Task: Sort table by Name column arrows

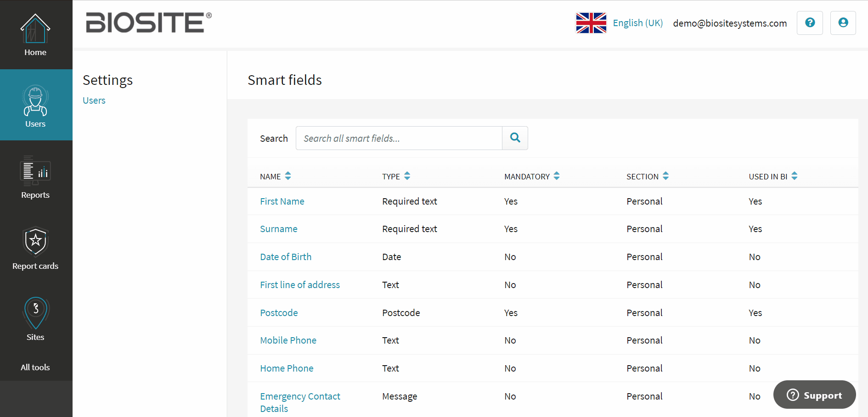Action: pyautogui.click(x=288, y=176)
